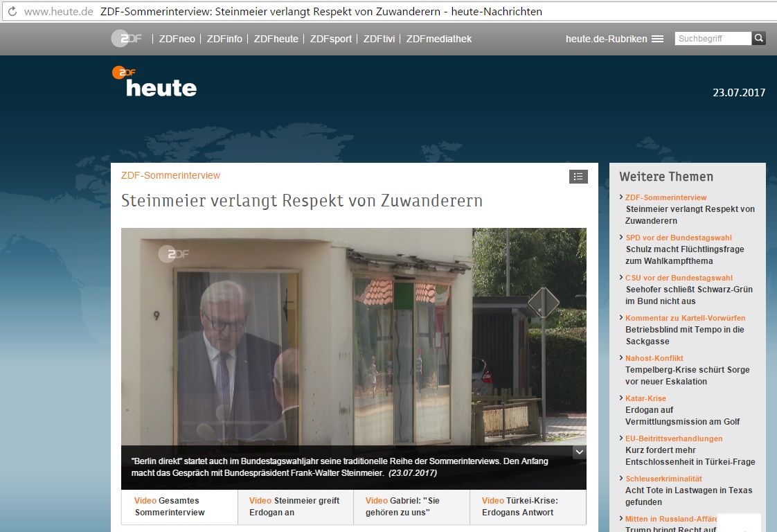777x532 pixels.
Task: Select Video Gabriel "Sie gehören zu uns" tab
Action: point(412,506)
